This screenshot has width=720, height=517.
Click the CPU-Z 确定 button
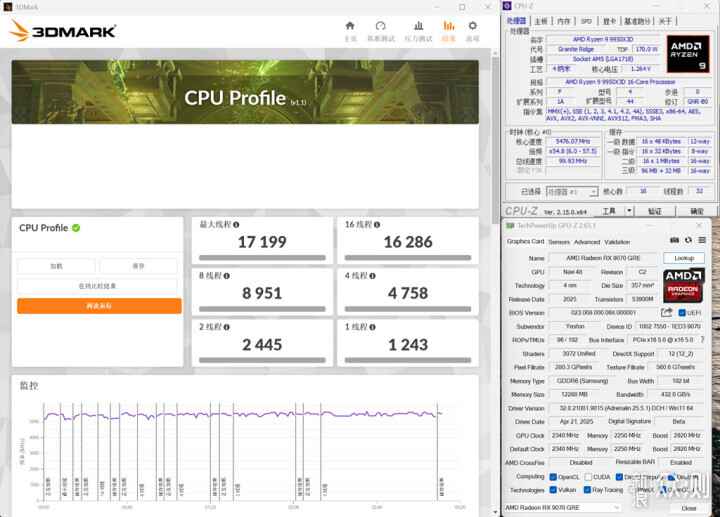(697, 211)
